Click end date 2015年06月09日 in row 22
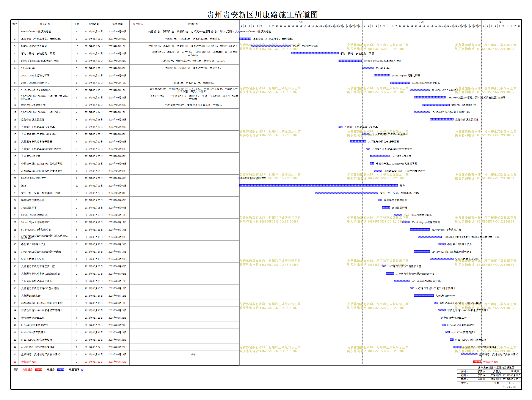 tap(117, 186)
